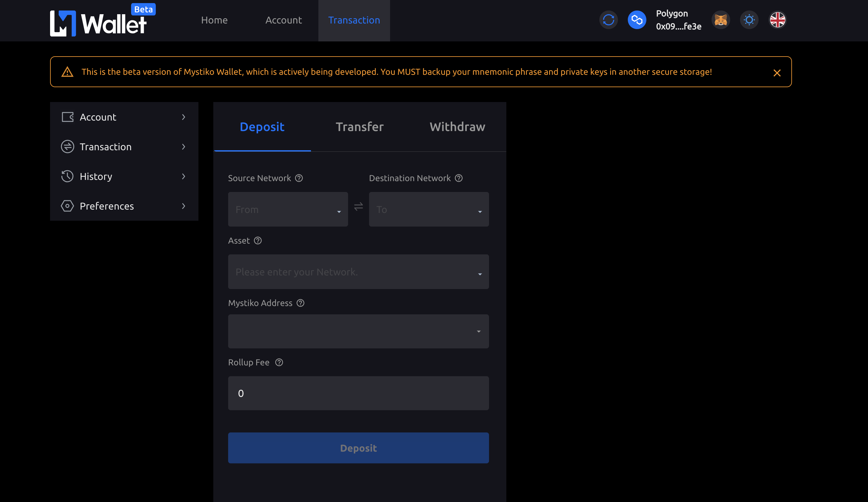Click the Transaction sidebar icon
868x502 pixels.
coord(67,147)
